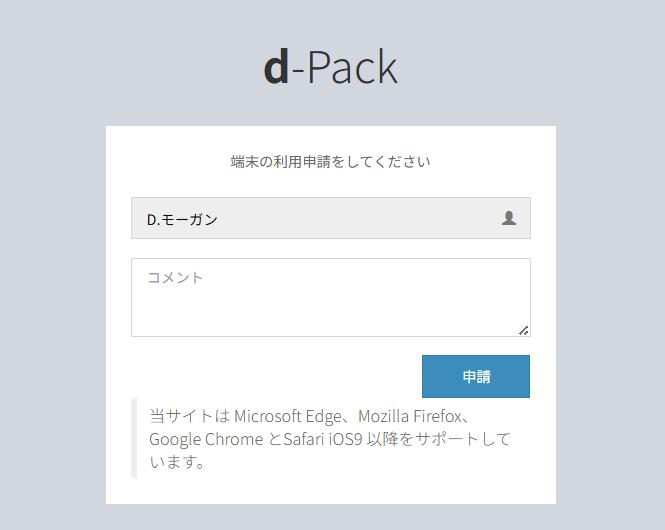
Task: Click the "います。" last line of the notice
Action: 178,463
